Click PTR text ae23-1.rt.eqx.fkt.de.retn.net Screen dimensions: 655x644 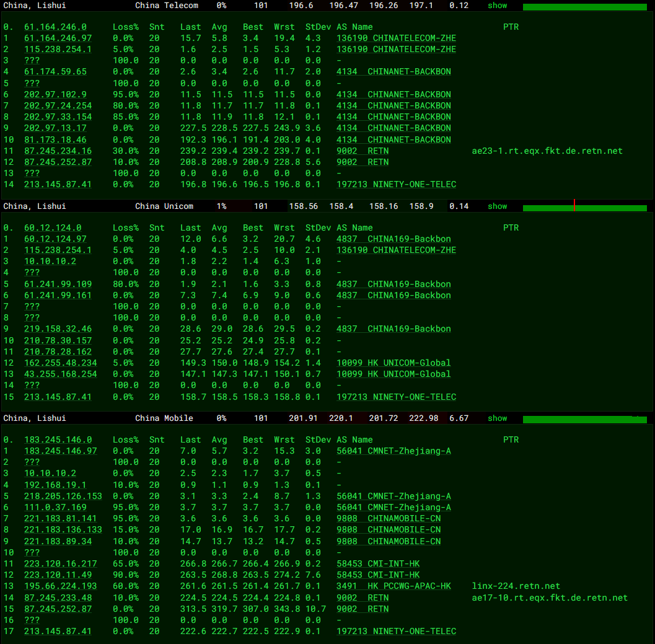tap(547, 151)
